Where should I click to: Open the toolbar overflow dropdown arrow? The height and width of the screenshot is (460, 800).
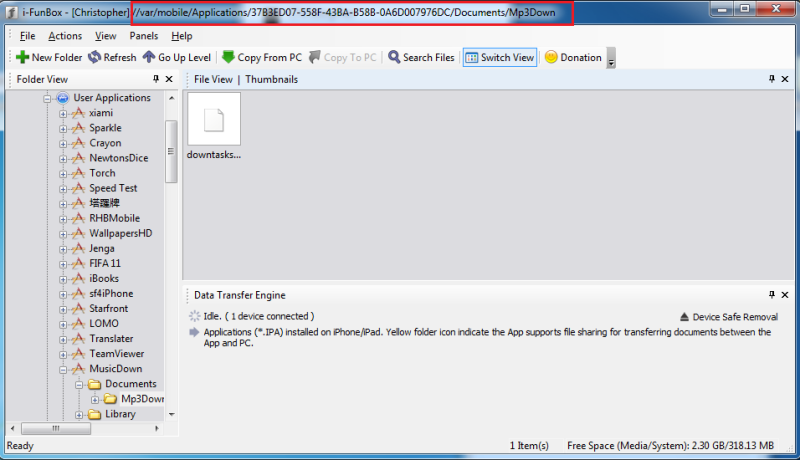(611, 60)
